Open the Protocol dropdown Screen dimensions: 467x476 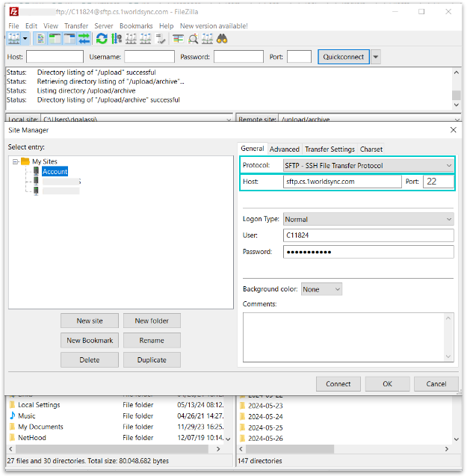pos(368,165)
